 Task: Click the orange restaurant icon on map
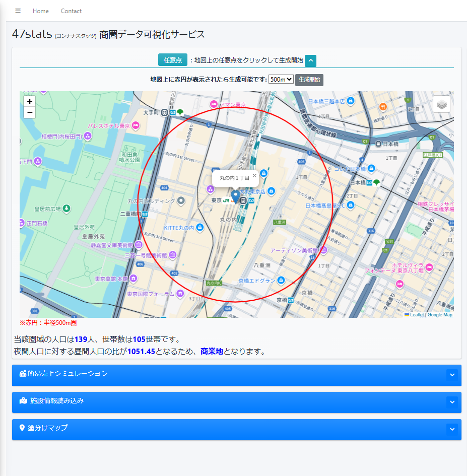tap(383, 107)
